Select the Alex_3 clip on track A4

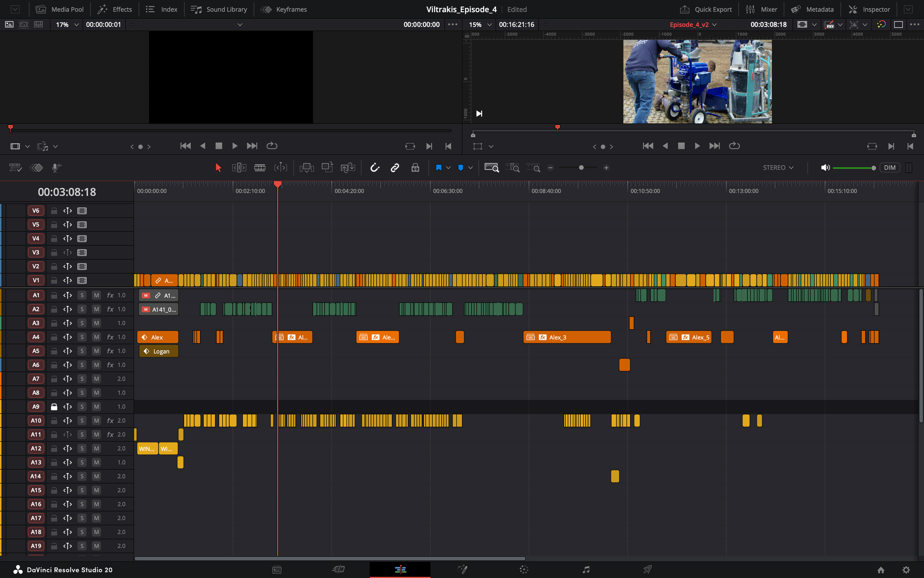pos(567,337)
